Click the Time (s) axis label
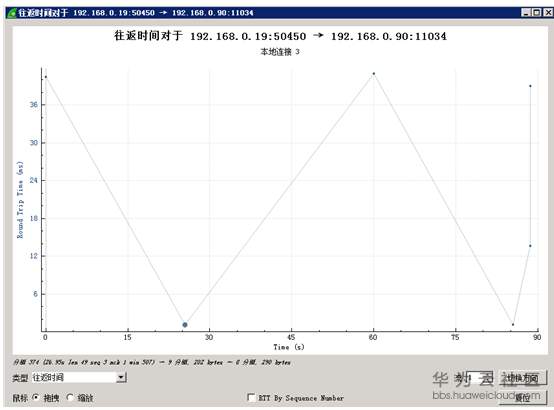 pos(289,347)
